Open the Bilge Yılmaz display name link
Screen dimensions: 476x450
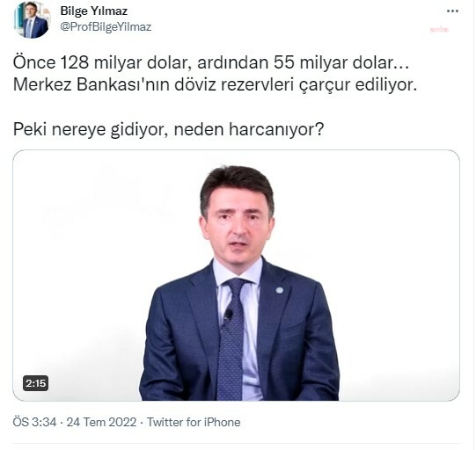(x=94, y=11)
